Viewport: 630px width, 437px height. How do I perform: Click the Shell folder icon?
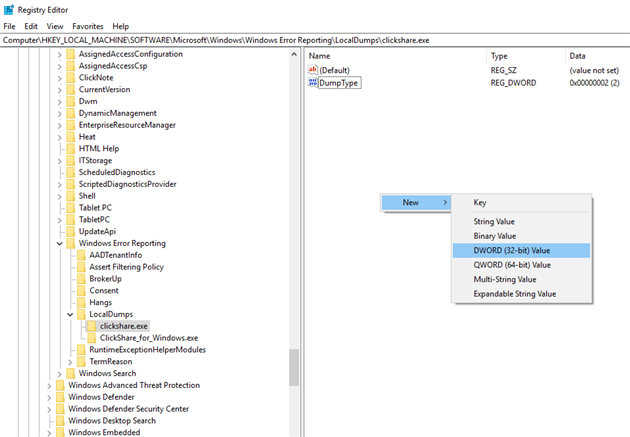71,196
